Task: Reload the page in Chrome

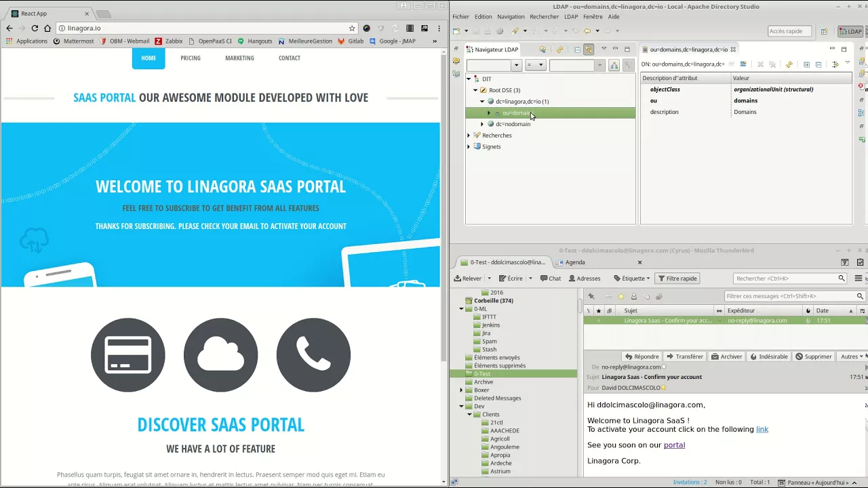Action: click(x=35, y=28)
